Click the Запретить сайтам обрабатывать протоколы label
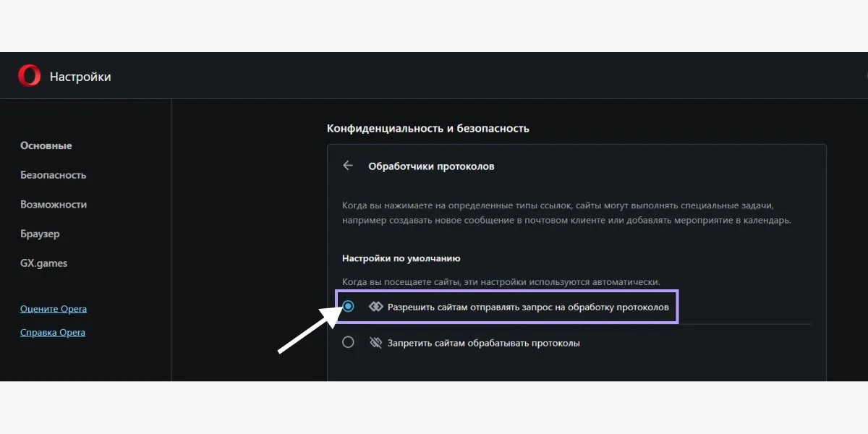The width and height of the screenshot is (868, 434). tap(484, 343)
